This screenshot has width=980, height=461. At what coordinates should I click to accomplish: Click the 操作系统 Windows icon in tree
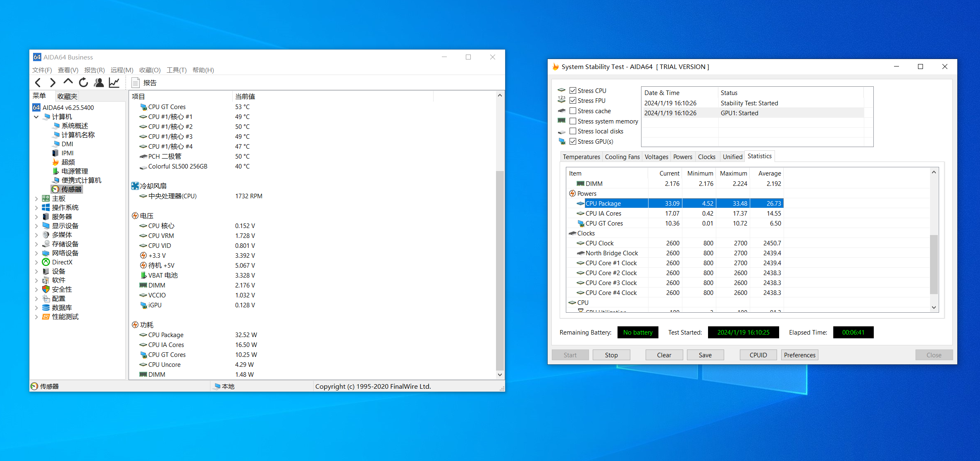[46, 208]
